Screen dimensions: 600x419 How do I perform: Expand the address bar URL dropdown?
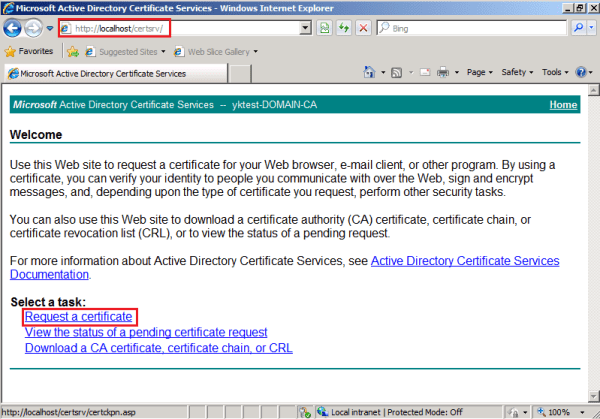[x=307, y=28]
